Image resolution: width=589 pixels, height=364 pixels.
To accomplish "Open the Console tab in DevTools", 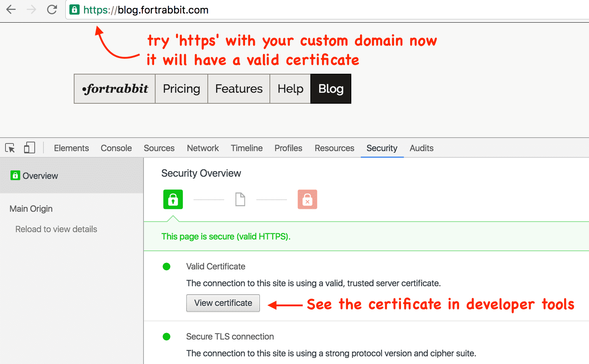I will click(x=116, y=148).
